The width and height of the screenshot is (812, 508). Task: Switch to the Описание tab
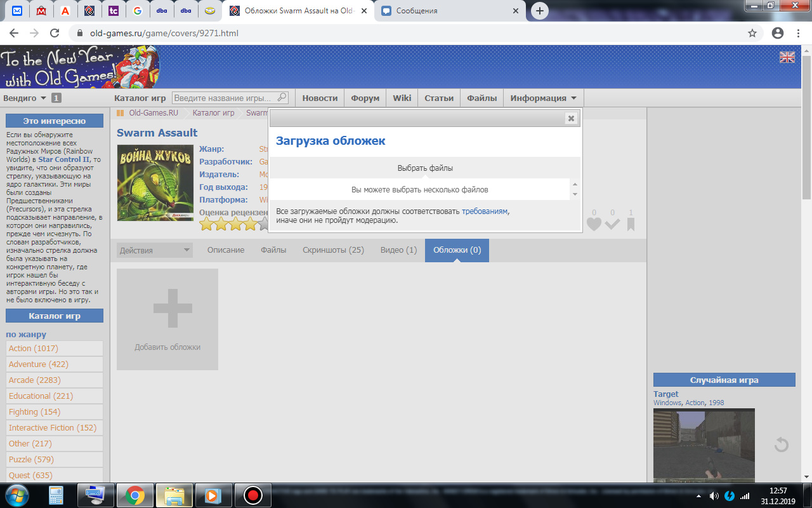pos(226,250)
